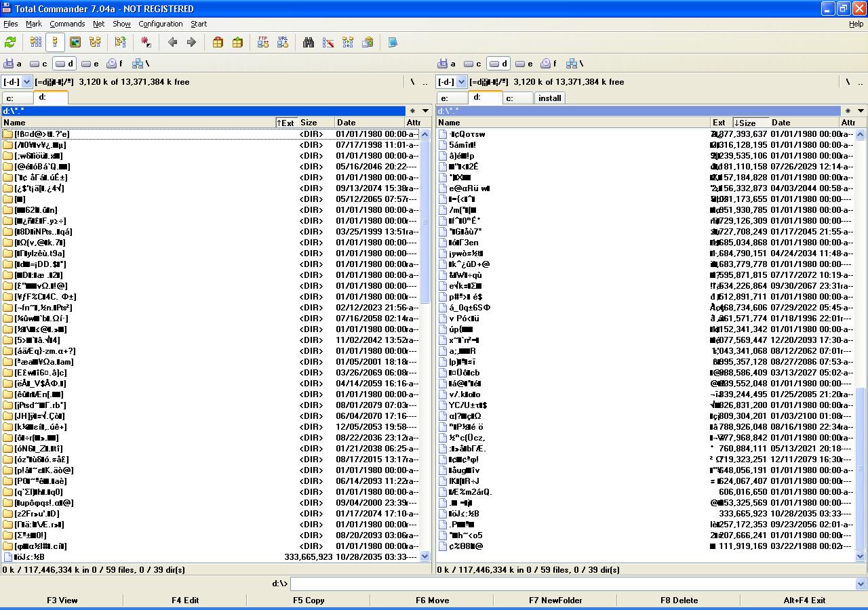Expand the command line history dropdown

click(861, 584)
